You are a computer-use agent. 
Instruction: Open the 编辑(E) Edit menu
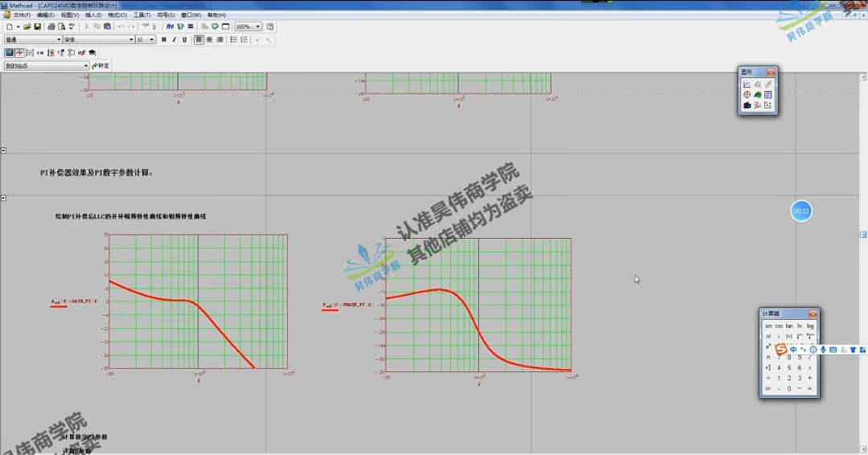click(45, 15)
